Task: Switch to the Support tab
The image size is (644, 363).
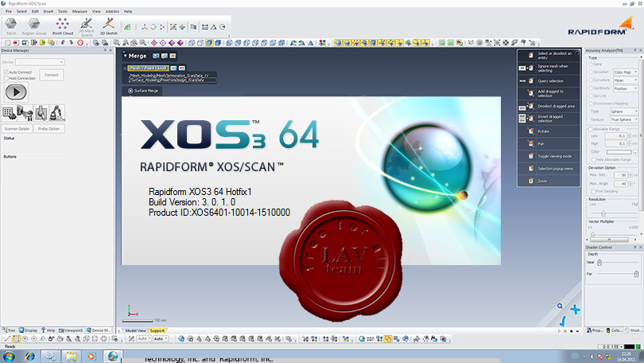Action: [x=157, y=330]
